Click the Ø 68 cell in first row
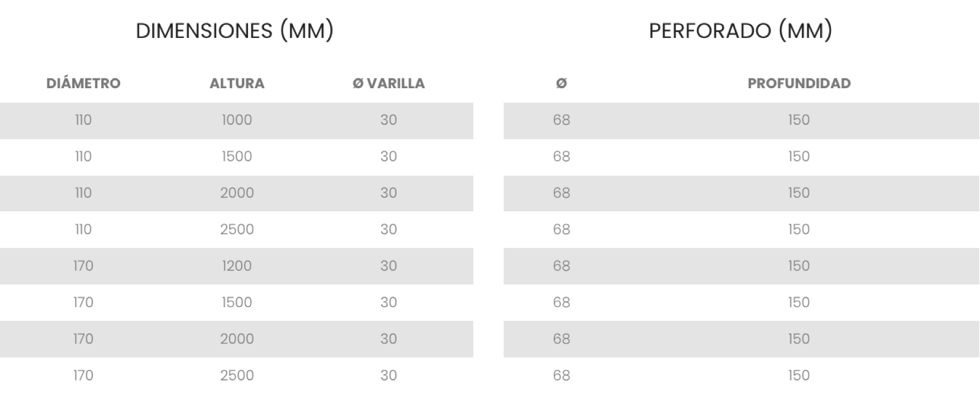The width and height of the screenshot is (980, 400). tap(562, 120)
